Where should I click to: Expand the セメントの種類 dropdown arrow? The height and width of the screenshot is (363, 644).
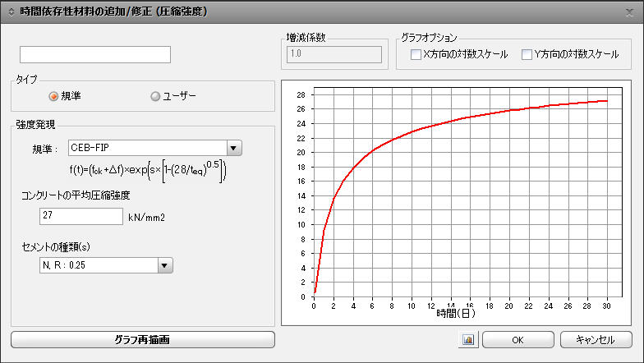pyautogui.click(x=165, y=264)
